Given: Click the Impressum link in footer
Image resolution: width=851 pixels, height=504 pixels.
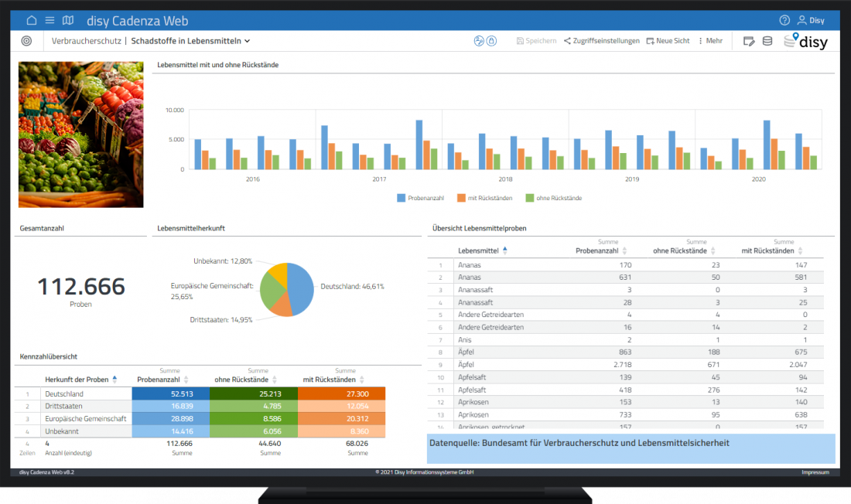Looking at the screenshot, I should coord(815,472).
